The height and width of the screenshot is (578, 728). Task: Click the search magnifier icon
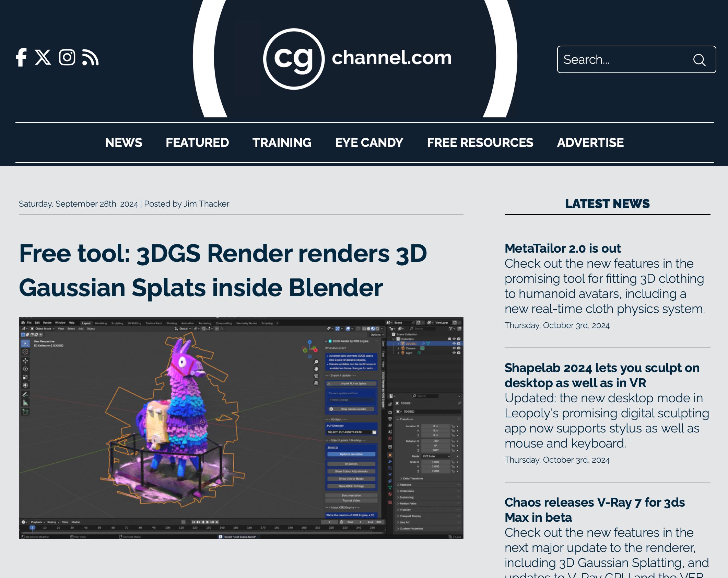(699, 60)
